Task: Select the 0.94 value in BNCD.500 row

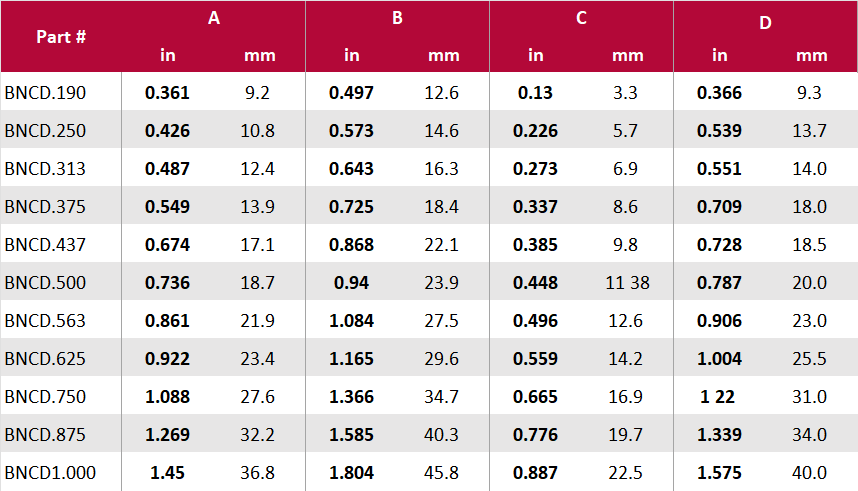Action: 351,283
